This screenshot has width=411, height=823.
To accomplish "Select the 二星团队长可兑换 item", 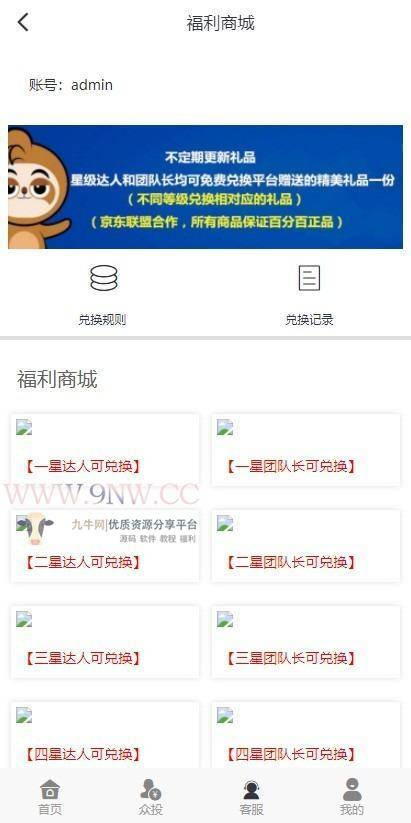I will 306,546.
